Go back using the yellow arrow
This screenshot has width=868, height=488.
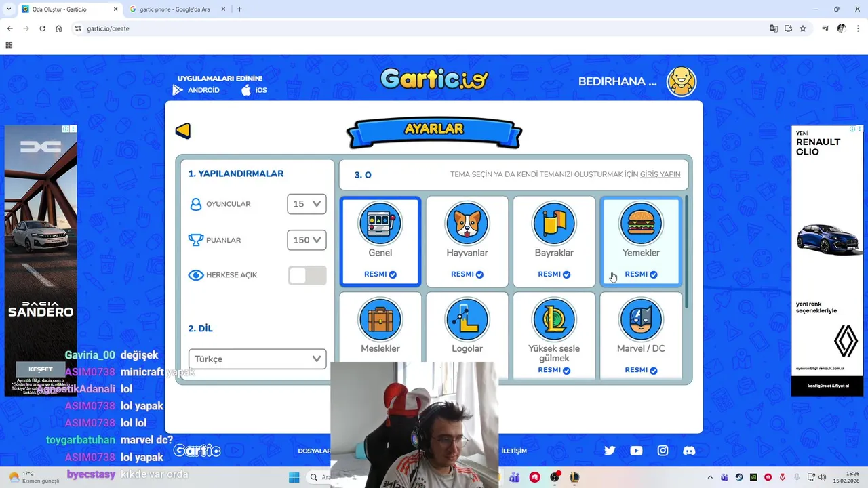coord(183,131)
